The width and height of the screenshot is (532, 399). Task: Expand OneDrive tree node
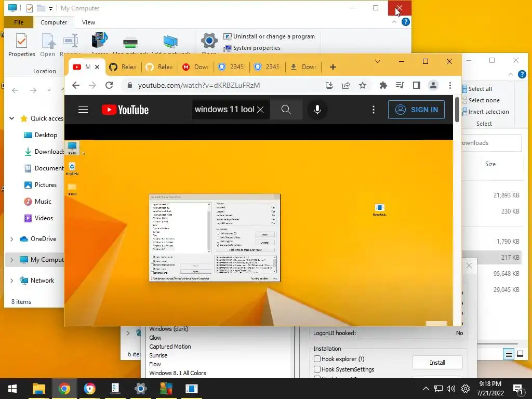[x=12, y=239]
